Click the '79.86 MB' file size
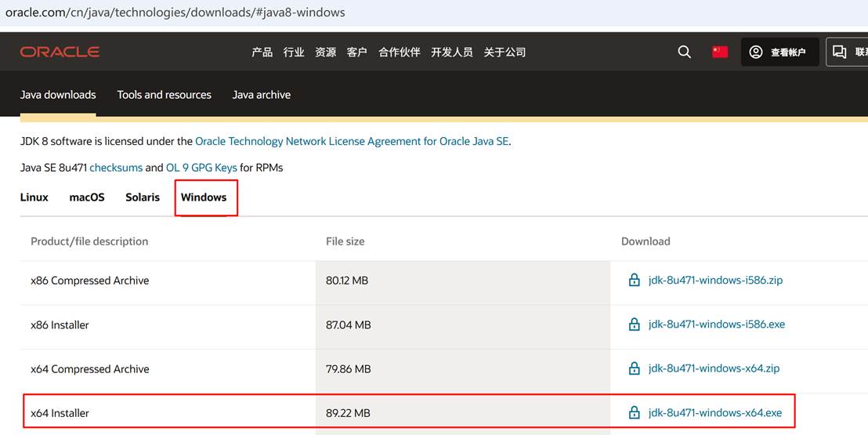 click(348, 369)
